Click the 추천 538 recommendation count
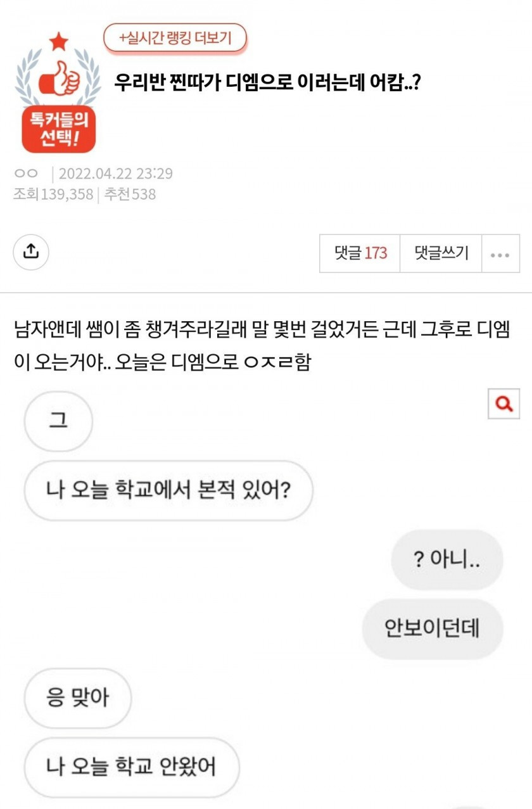Screen dimensions: 532x809 [x=130, y=194]
